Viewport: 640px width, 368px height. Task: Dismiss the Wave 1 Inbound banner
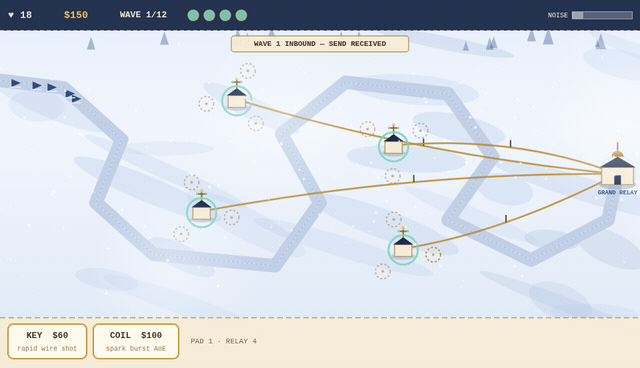click(x=320, y=44)
